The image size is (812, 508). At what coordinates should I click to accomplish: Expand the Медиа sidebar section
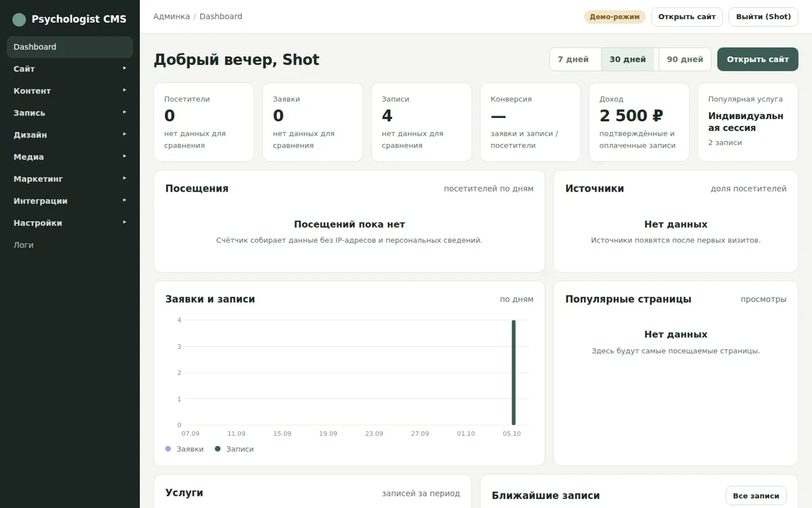click(x=70, y=157)
